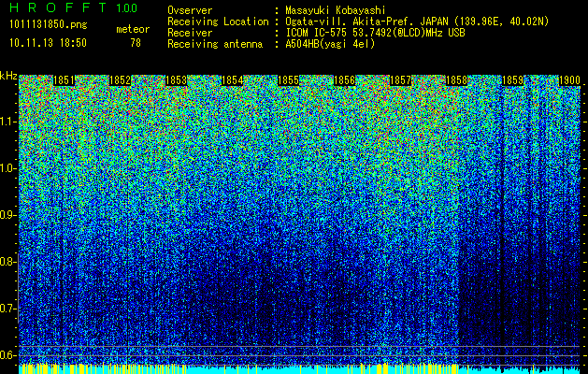This screenshot has width=588, height=374.
Task: Click the 1856 time marker
Action: tap(345, 80)
